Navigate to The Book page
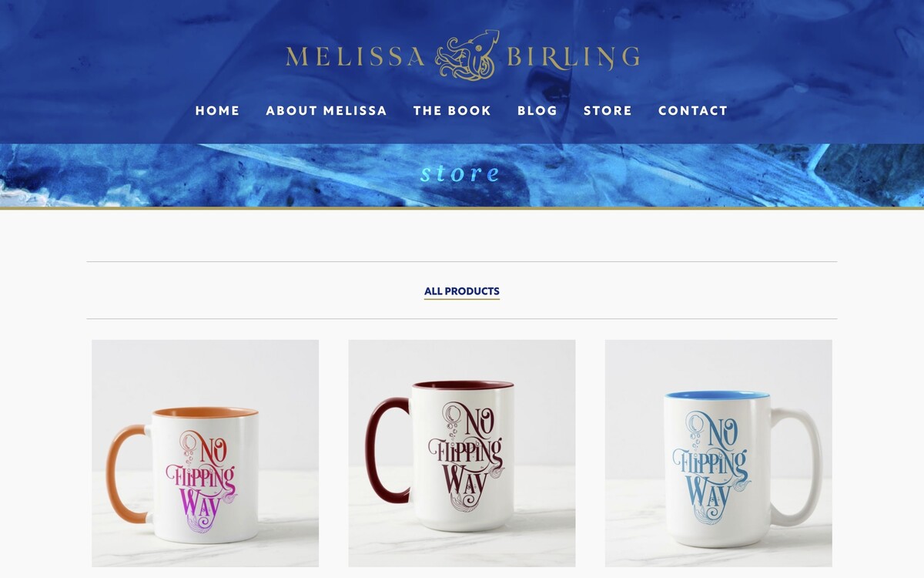The width and height of the screenshot is (924, 578). coord(452,111)
